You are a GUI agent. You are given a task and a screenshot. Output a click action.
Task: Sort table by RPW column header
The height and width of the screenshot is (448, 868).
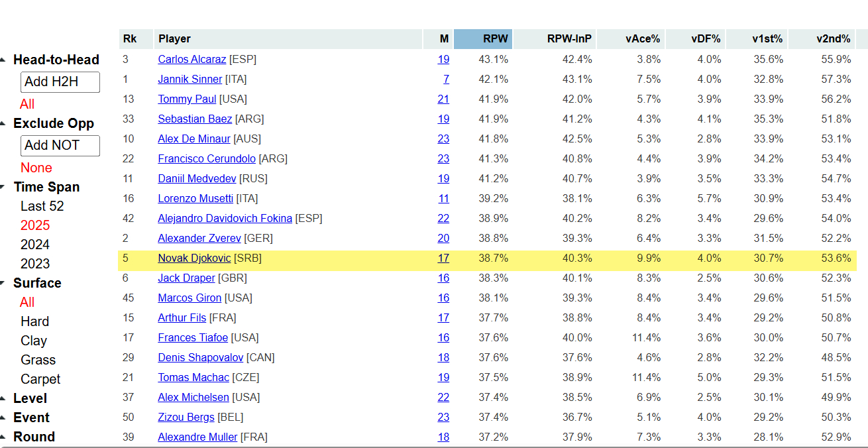click(x=495, y=39)
